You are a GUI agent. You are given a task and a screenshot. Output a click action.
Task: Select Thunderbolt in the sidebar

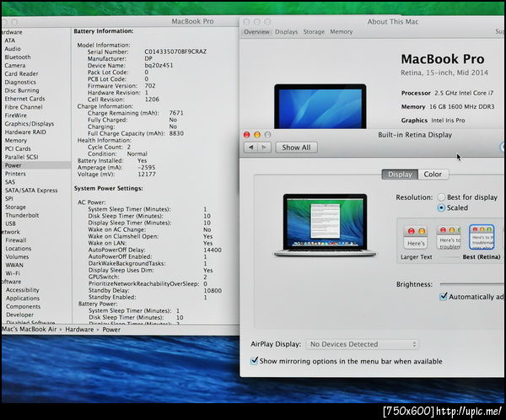(22, 215)
